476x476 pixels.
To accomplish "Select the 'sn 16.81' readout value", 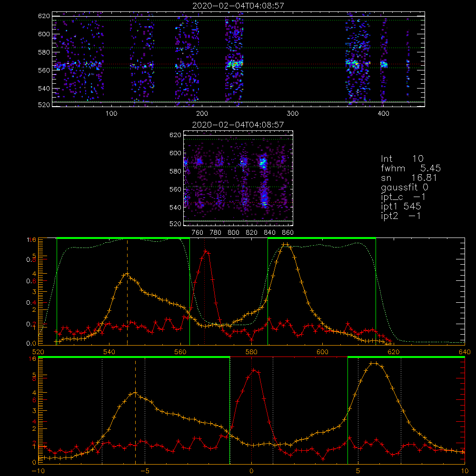I will 409,178.
